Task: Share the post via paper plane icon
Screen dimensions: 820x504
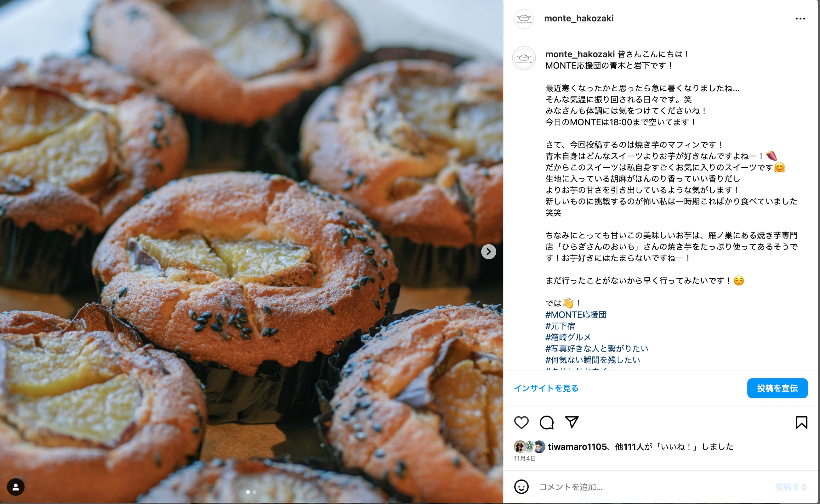Action: (572, 422)
